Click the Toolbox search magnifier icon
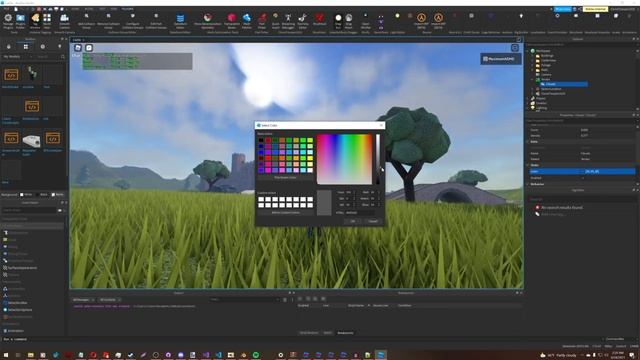The height and width of the screenshot is (360, 640). 62,57
